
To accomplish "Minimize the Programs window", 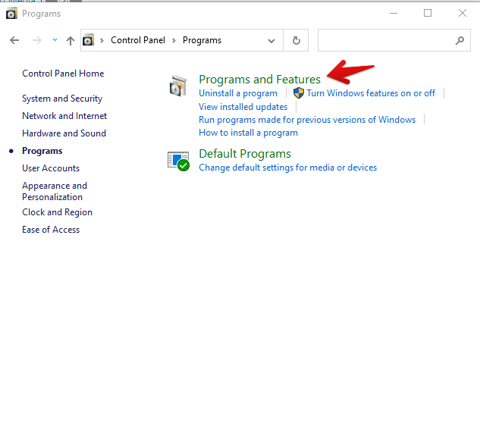I will click(394, 13).
